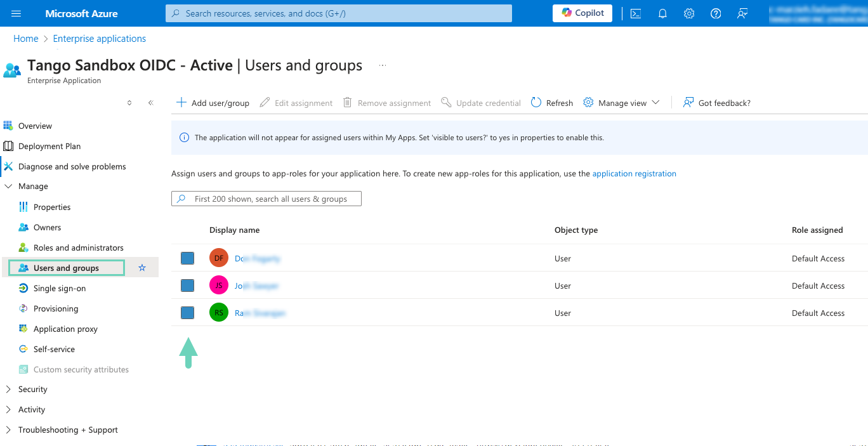The width and height of the screenshot is (868, 446).
Task: Sort by Object type column header
Action: pos(576,230)
